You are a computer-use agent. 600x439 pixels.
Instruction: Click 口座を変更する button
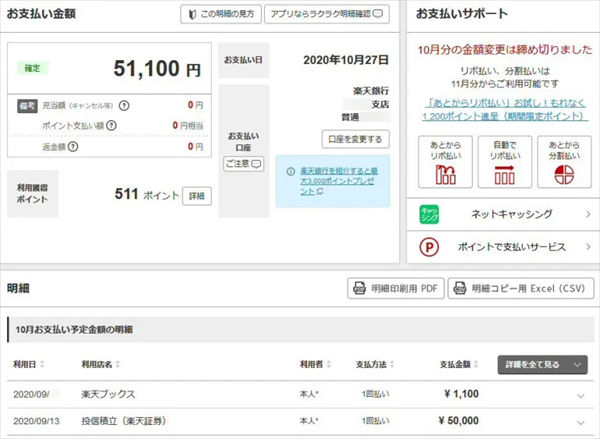coord(355,139)
